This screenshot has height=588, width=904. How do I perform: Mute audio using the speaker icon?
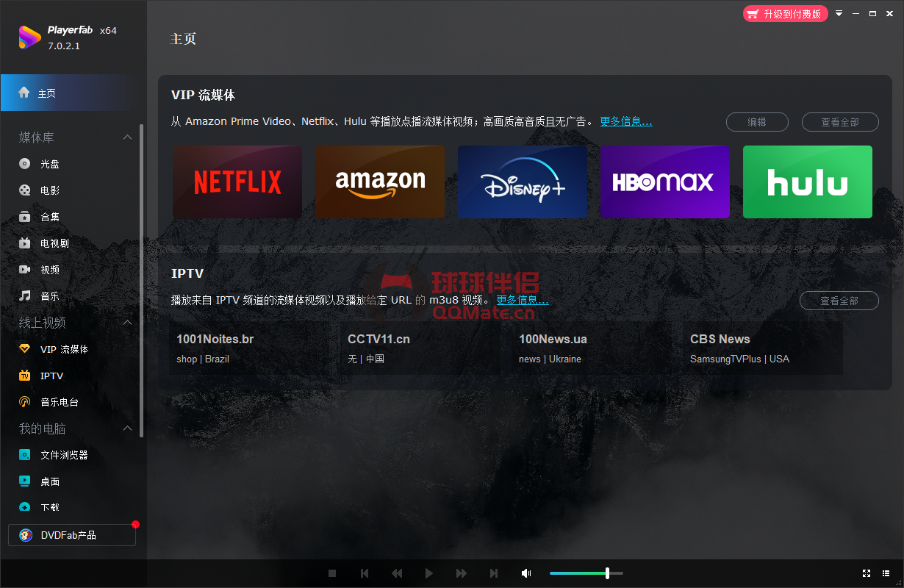(x=526, y=573)
